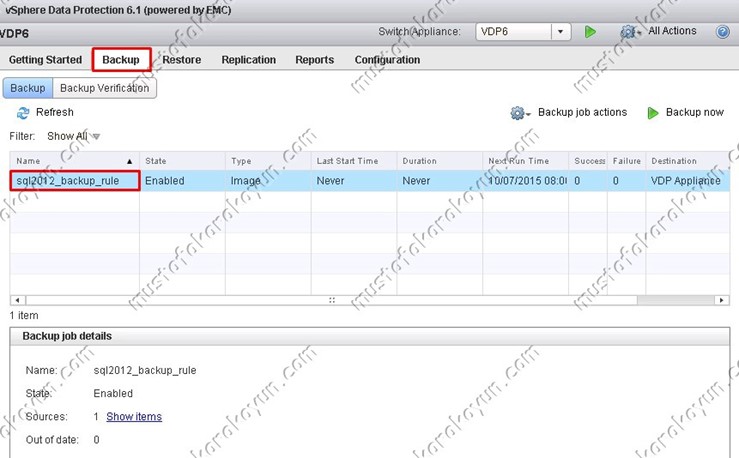The height and width of the screenshot is (458, 739).
Task: Go to the Configuration tab
Action: point(387,60)
